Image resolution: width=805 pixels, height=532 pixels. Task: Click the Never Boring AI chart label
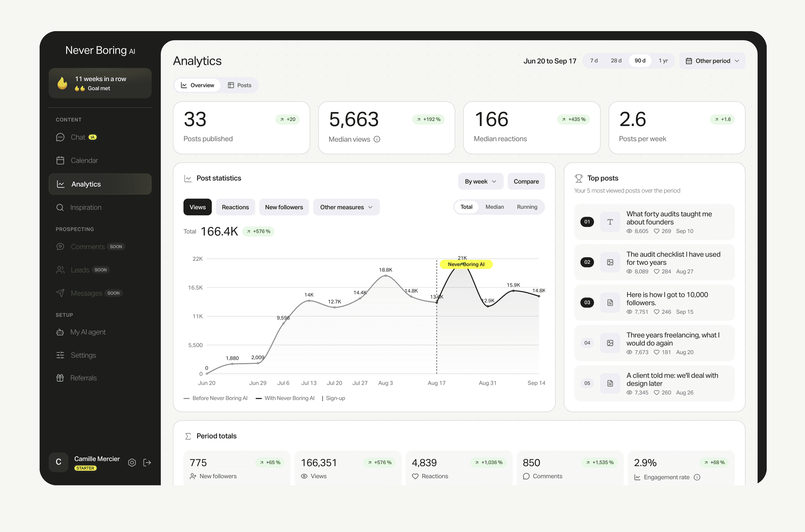coord(466,264)
